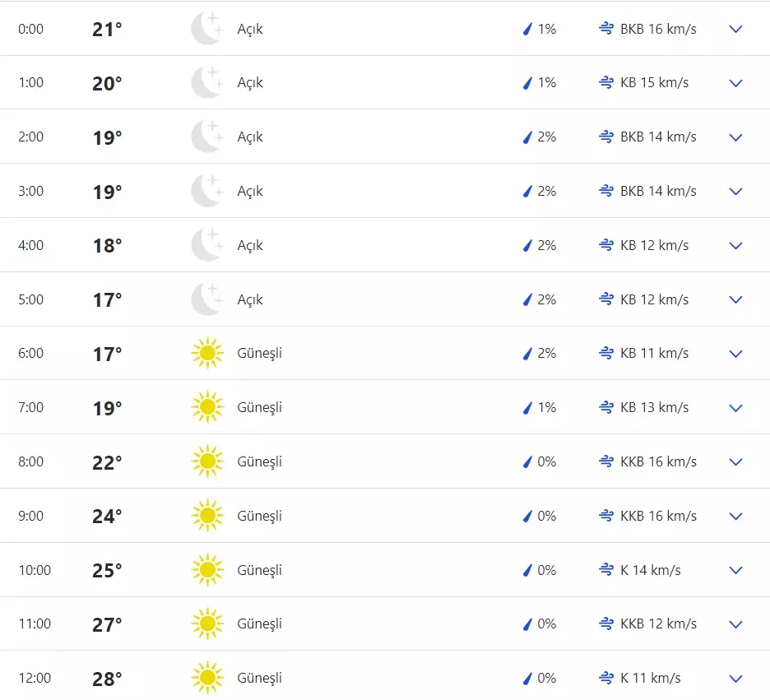Click the raindrop icon in the 2:00 row
Viewport: 770px width, 700px height.
click(x=527, y=137)
